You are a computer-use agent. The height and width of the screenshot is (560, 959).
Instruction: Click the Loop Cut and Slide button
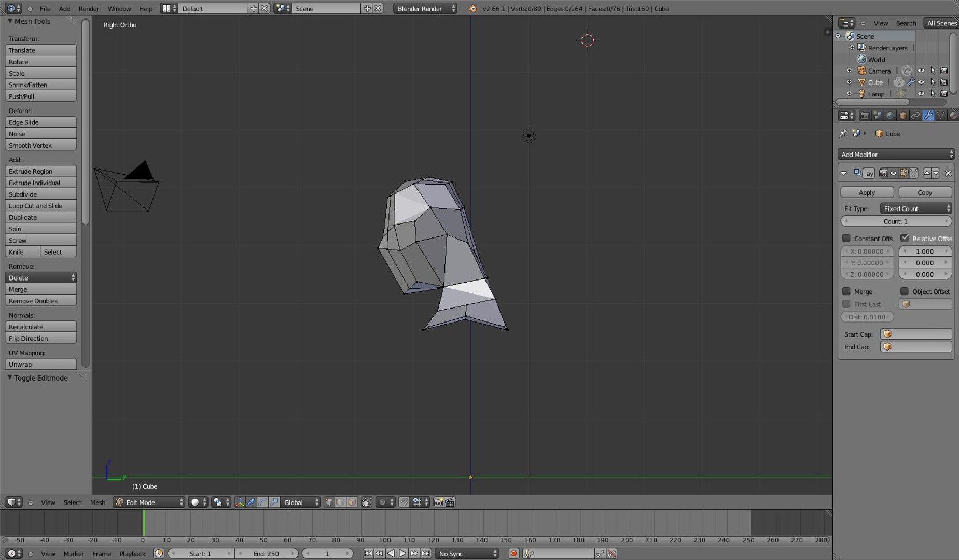41,206
